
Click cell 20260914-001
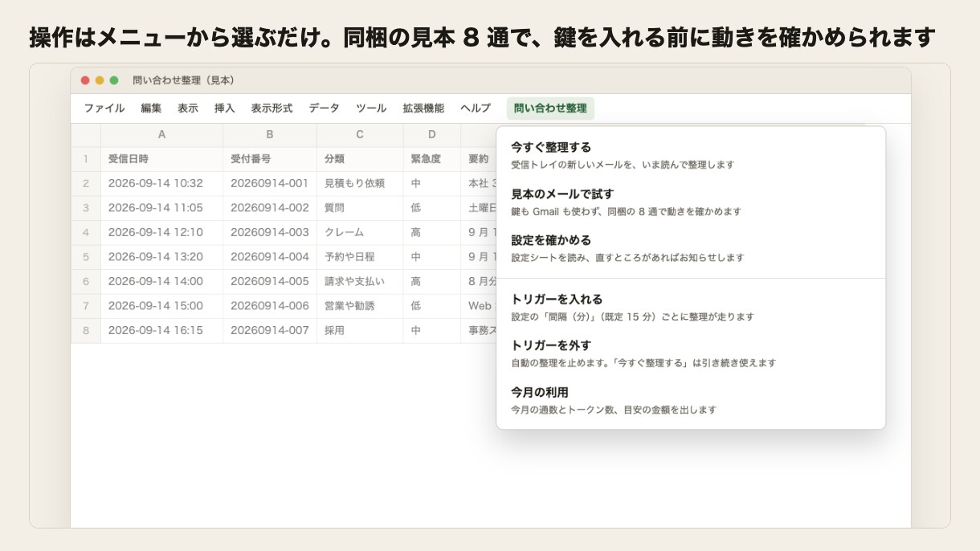click(270, 183)
